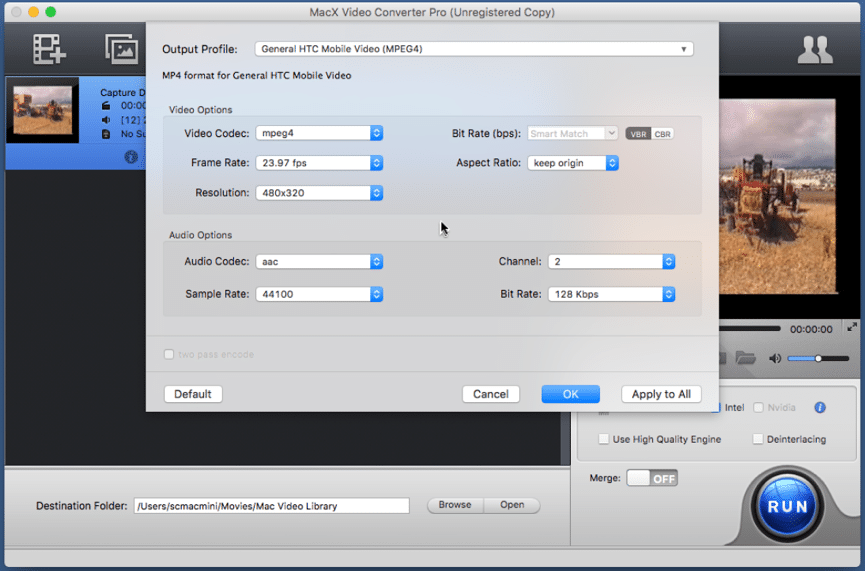Click the blue info icon beside Nvidia

click(x=820, y=408)
